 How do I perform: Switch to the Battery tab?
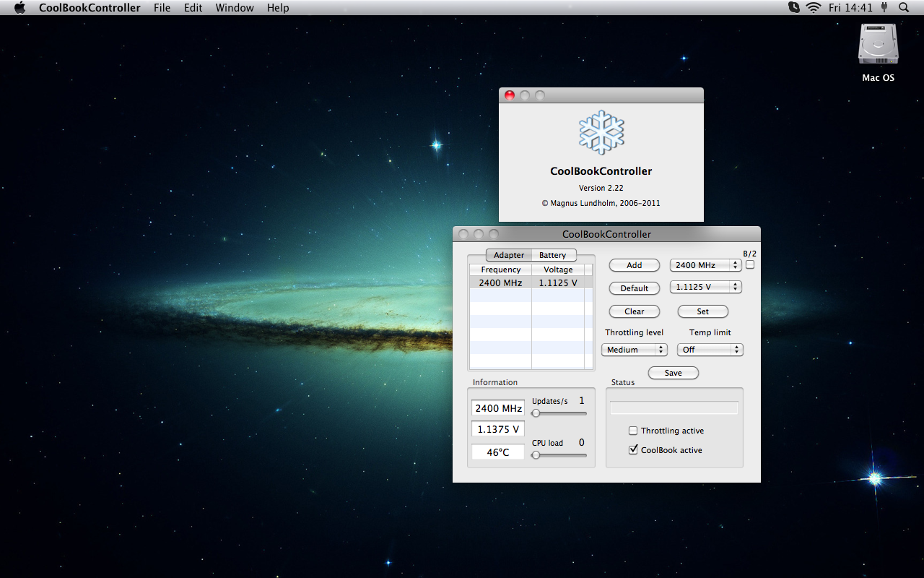553,255
